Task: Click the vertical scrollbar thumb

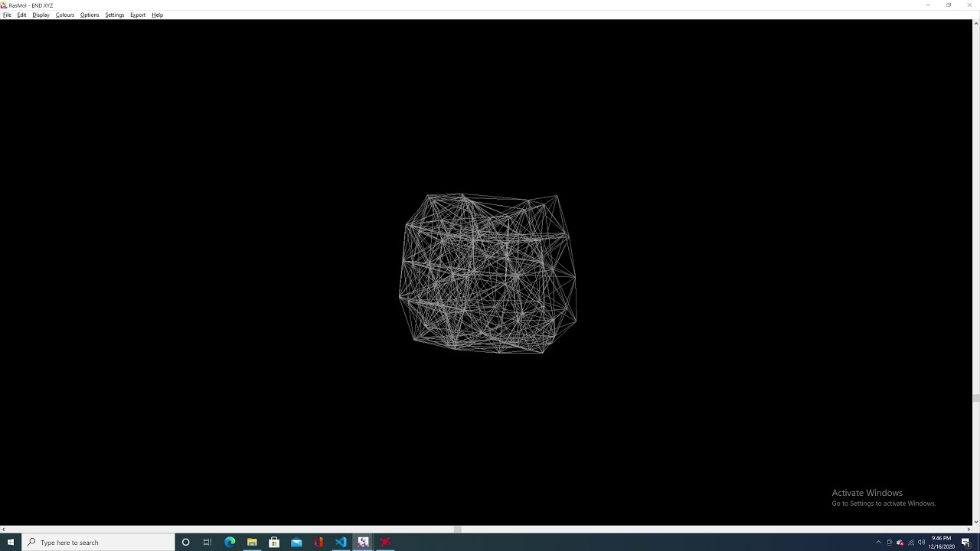Action: pyautogui.click(x=975, y=398)
